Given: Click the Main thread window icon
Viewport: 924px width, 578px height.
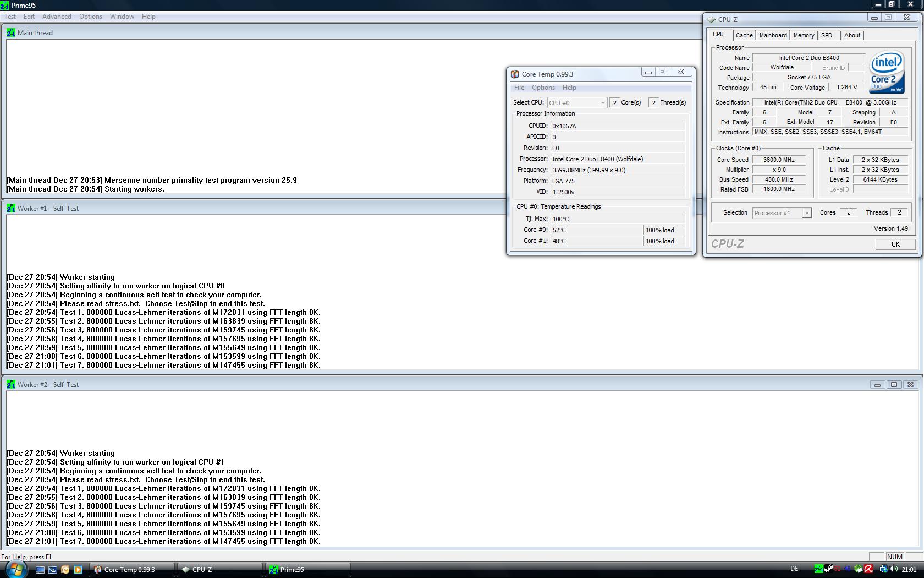Looking at the screenshot, I should 11,32.
